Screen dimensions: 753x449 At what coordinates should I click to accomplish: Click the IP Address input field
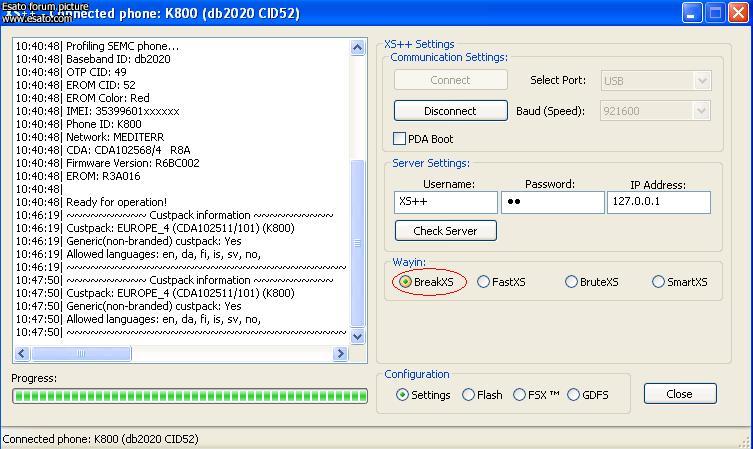click(x=659, y=202)
